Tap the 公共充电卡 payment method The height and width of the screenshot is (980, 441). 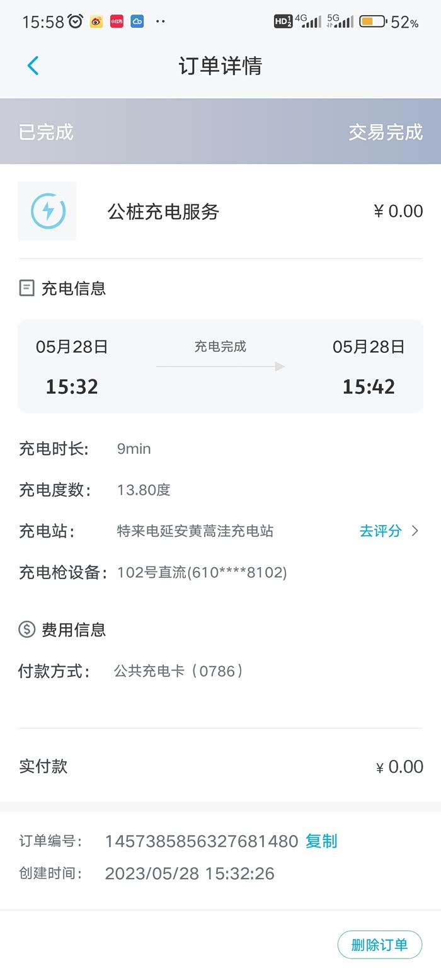click(179, 671)
